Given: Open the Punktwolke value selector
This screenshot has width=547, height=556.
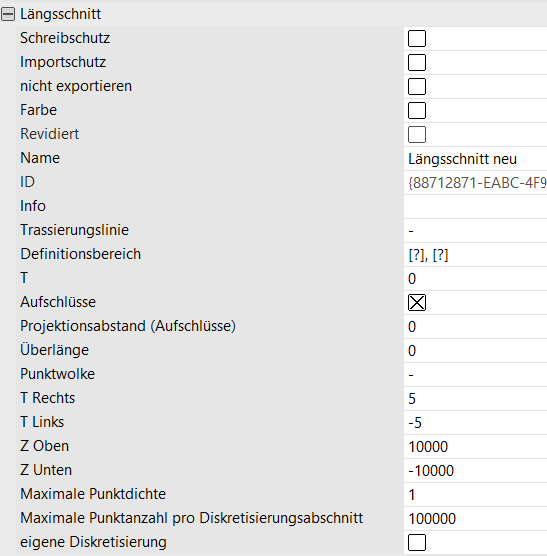Looking at the screenshot, I should (475, 375).
